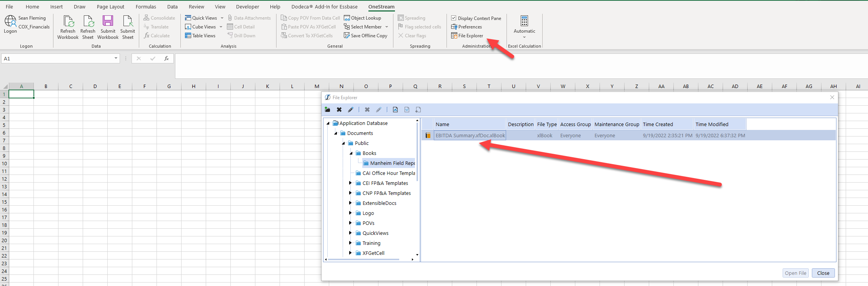Click Save Offline Copy
The height and width of the screenshot is (286, 868).
tap(365, 36)
